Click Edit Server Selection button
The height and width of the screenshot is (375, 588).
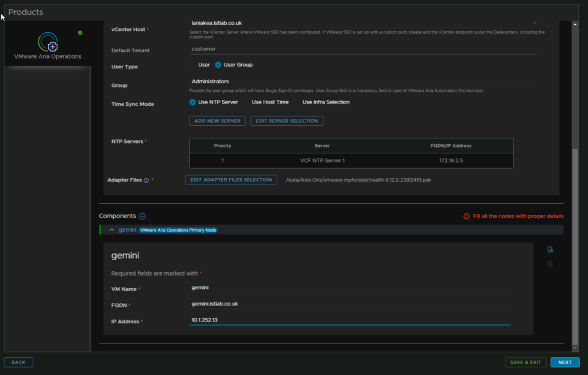[x=287, y=121]
